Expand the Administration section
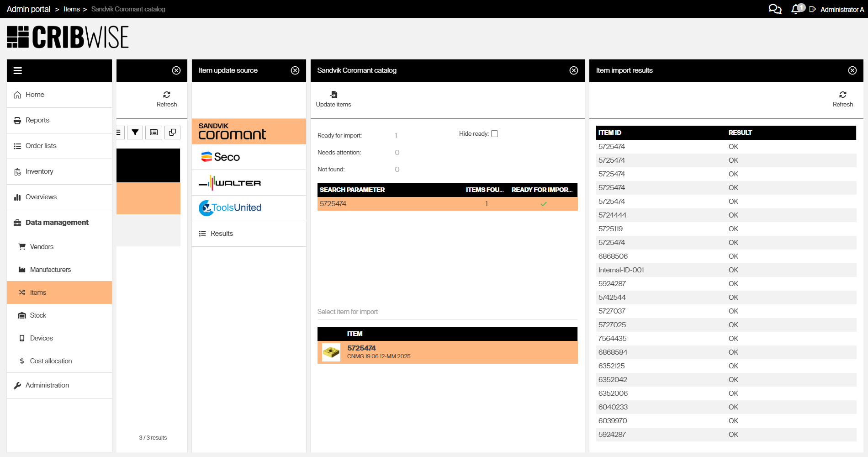This screenshot has width=868, height=457. pos(59,386)
